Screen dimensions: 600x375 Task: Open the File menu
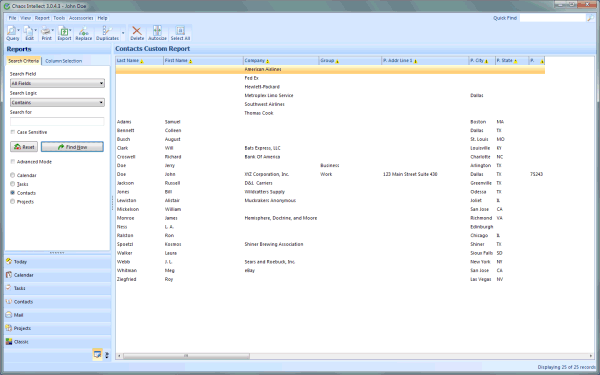tap(13, 18)
